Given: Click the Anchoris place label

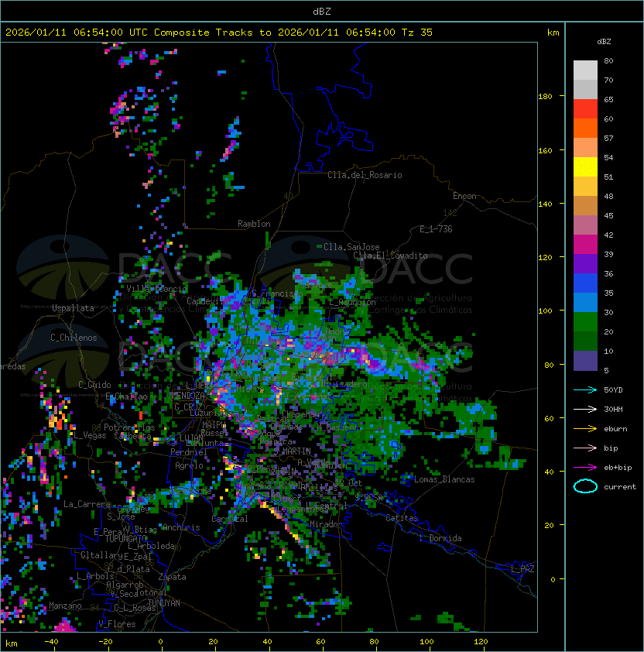Looking at the screenshot, I should click(x=181, y=527).
